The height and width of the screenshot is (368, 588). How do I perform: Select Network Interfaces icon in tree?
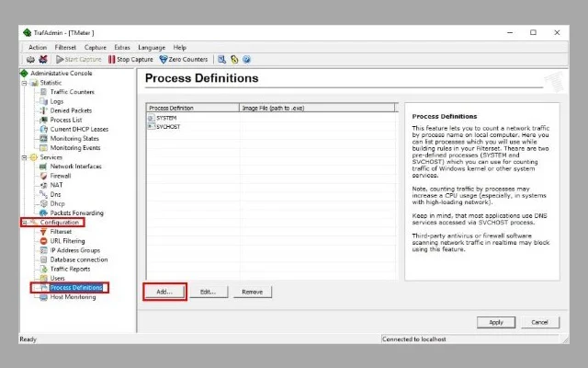click(43, 167)
